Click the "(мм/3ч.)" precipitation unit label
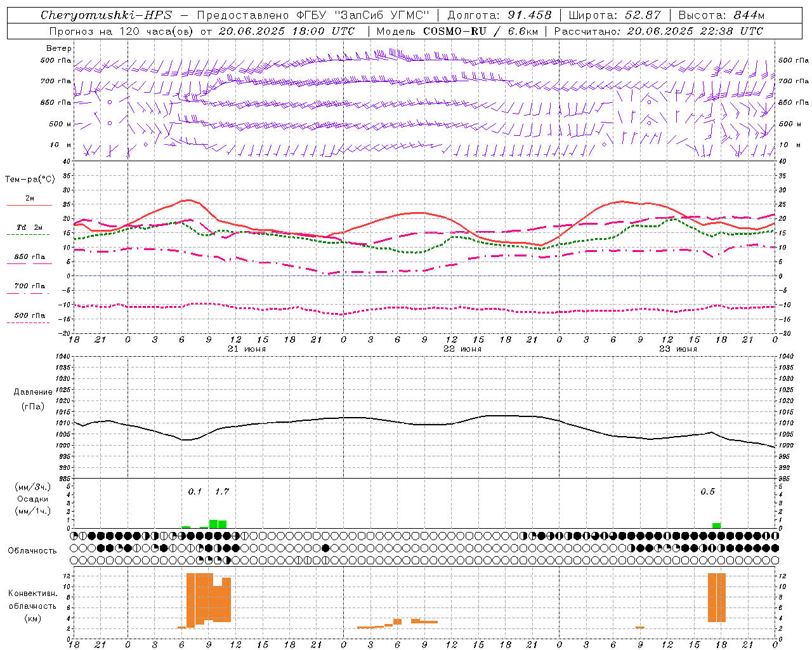The image size is (812, 650). [x=33, y=487]
